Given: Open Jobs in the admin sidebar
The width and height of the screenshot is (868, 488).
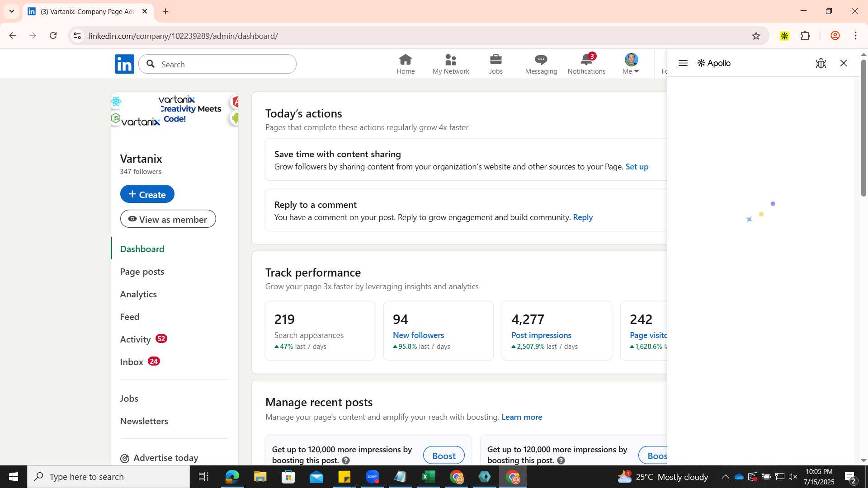Looking at the screenshot, I should (129, 399).
